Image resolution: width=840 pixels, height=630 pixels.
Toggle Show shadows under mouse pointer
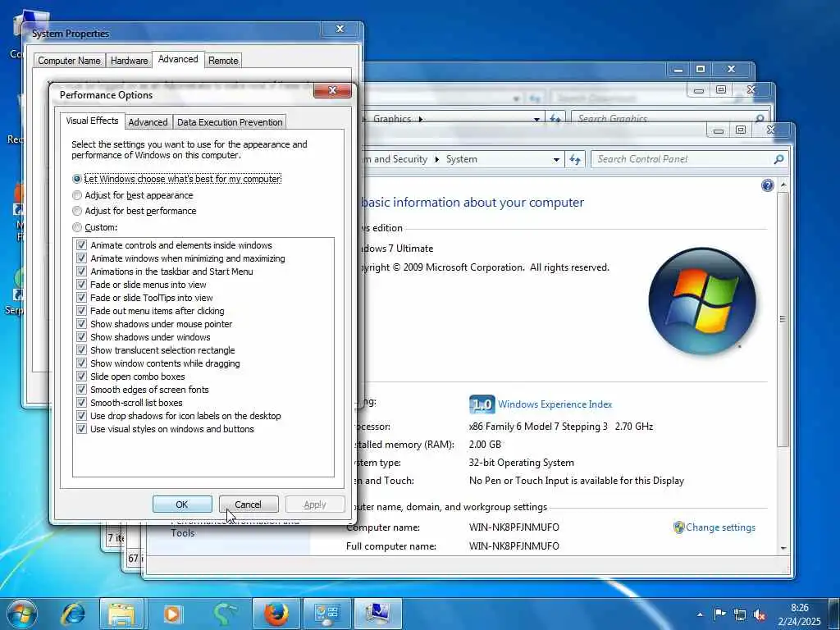point(81,324)
